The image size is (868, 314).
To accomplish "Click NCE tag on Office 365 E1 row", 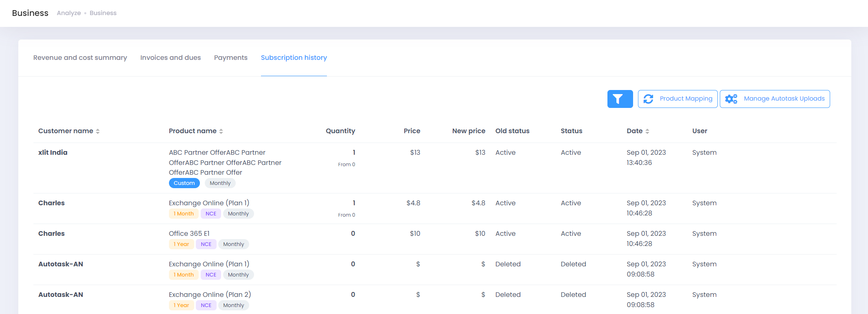I will pos(206,244).
